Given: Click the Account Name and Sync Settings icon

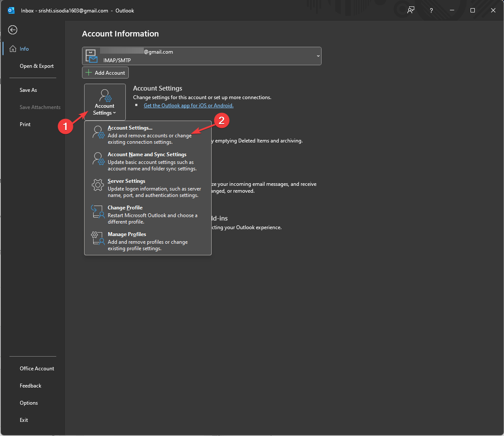Looking at the screenshot, I should click(x=97, y=159).
